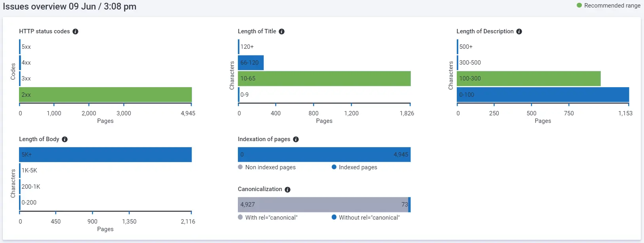The height and width of the screenshot is (243, 644).
Task: Click the Canonicalization info icon
Action: 287,189
